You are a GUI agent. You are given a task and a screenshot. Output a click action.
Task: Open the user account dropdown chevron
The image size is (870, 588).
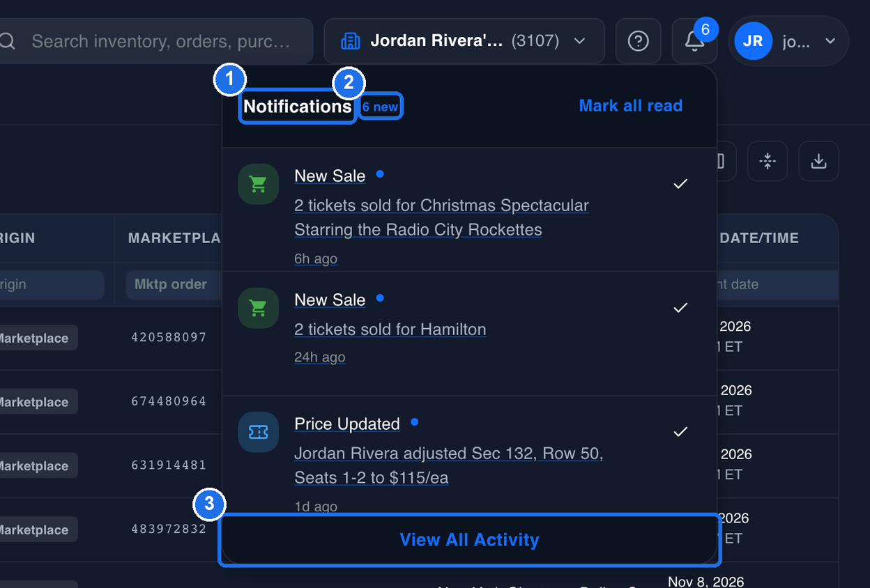[x=830, y=41]
